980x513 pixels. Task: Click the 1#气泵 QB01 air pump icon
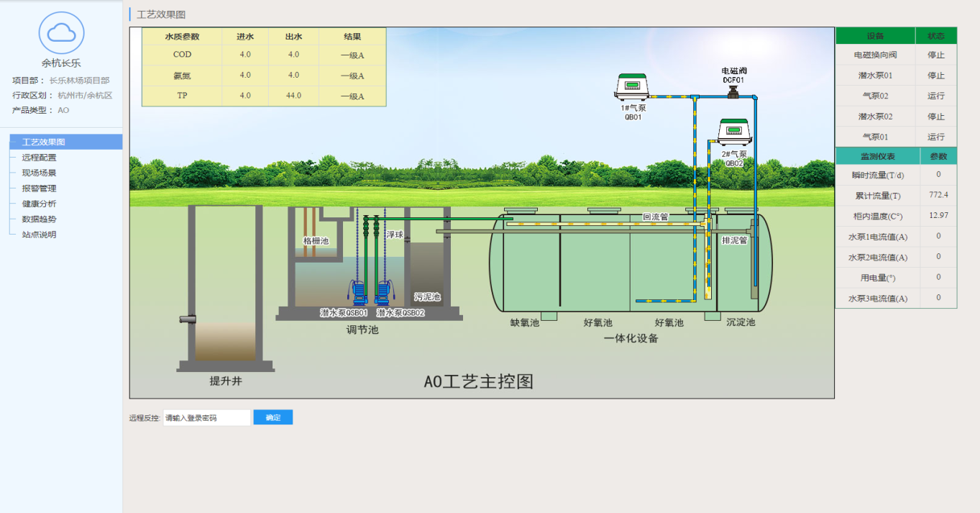[x=633, y=87]
